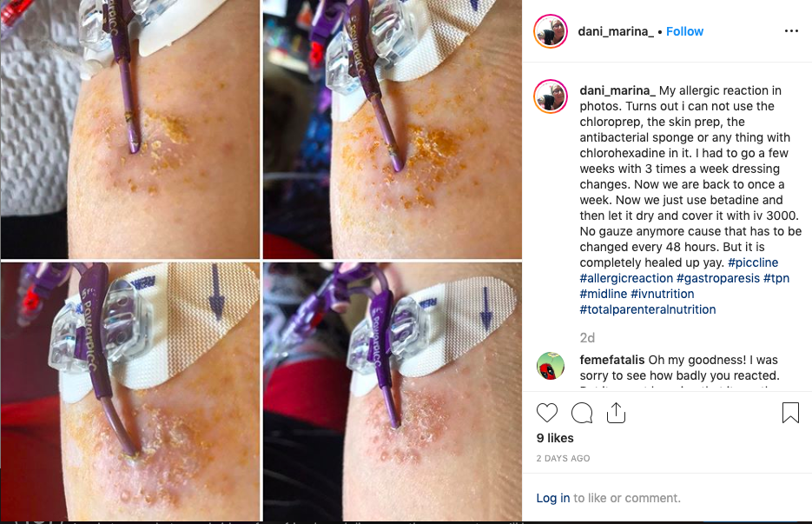The height and width of the screenshot is (524, 812).
Task: Open the #allergicreaction hashtag
Action: (x=626, y=278)
